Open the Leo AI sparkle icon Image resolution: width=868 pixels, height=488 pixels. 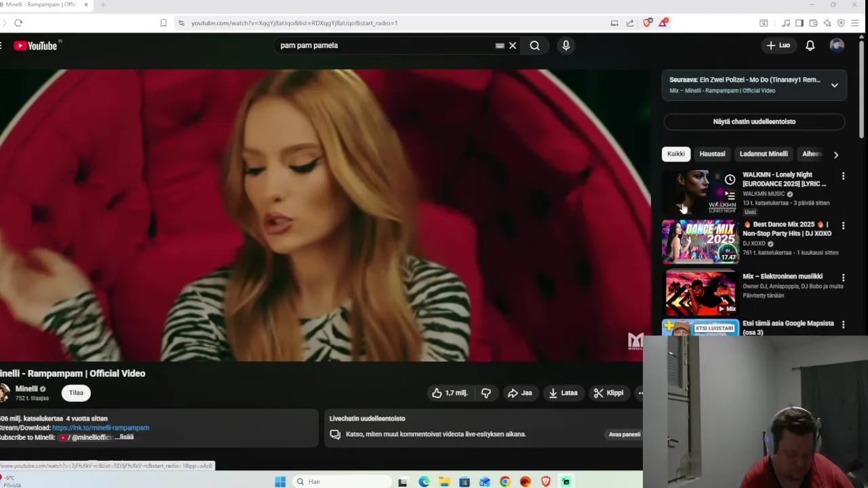coord(827,23)
